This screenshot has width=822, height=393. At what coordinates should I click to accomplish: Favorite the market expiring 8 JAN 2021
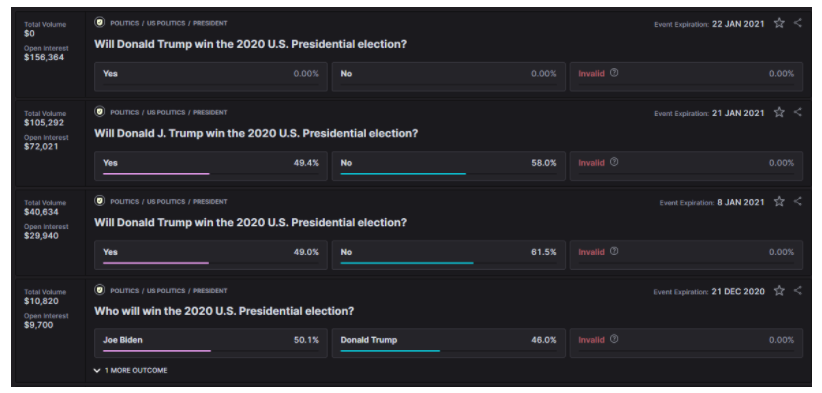point(779,201)
